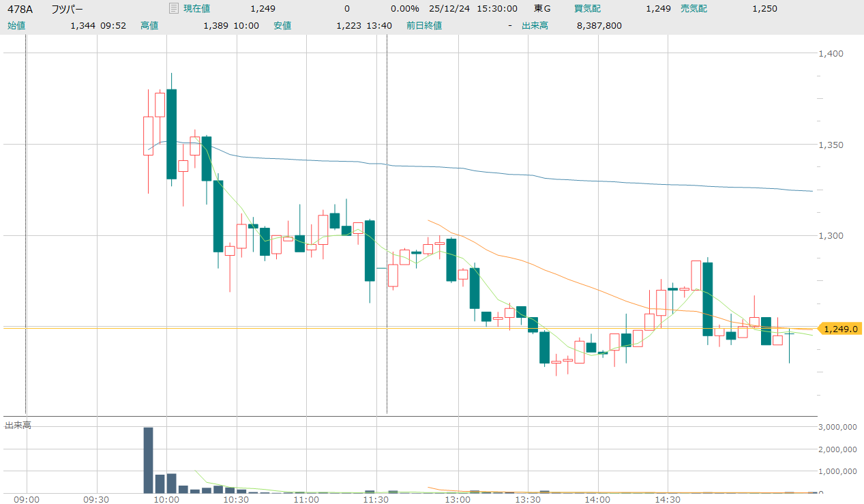Click the 高値 high price label
This screenshot has width=864, height=504.
(x=149, y=25)
